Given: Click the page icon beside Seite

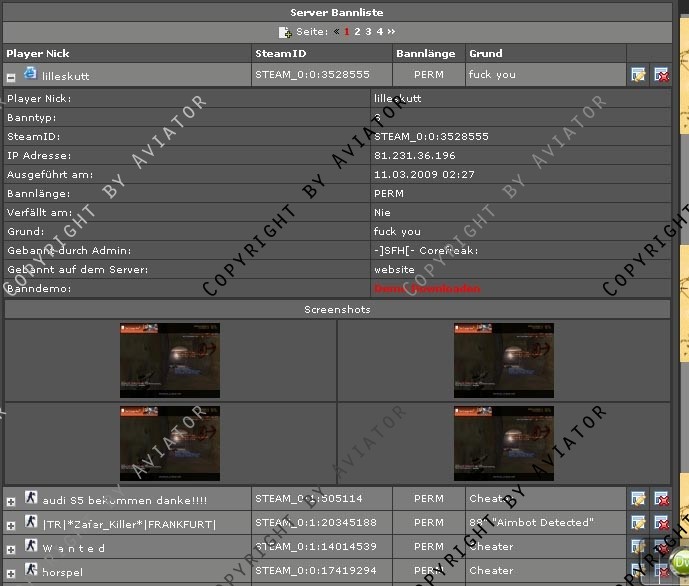Looking at the screenshot, I should tap(285, 32).
